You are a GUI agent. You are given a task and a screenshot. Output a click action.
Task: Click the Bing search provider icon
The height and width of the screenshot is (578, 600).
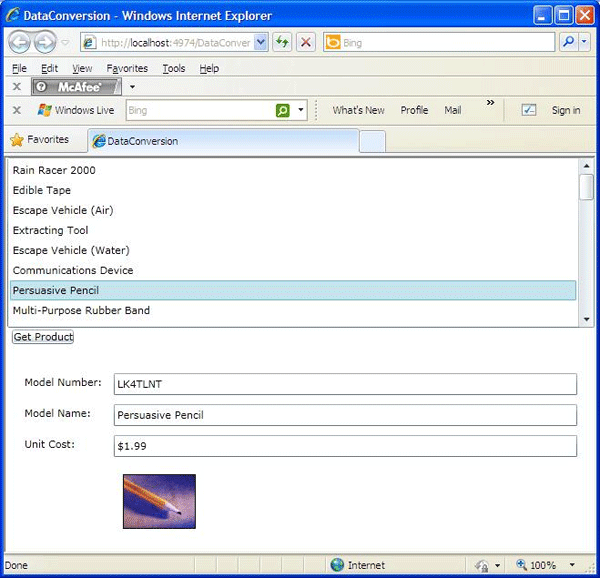coord(333,42)
